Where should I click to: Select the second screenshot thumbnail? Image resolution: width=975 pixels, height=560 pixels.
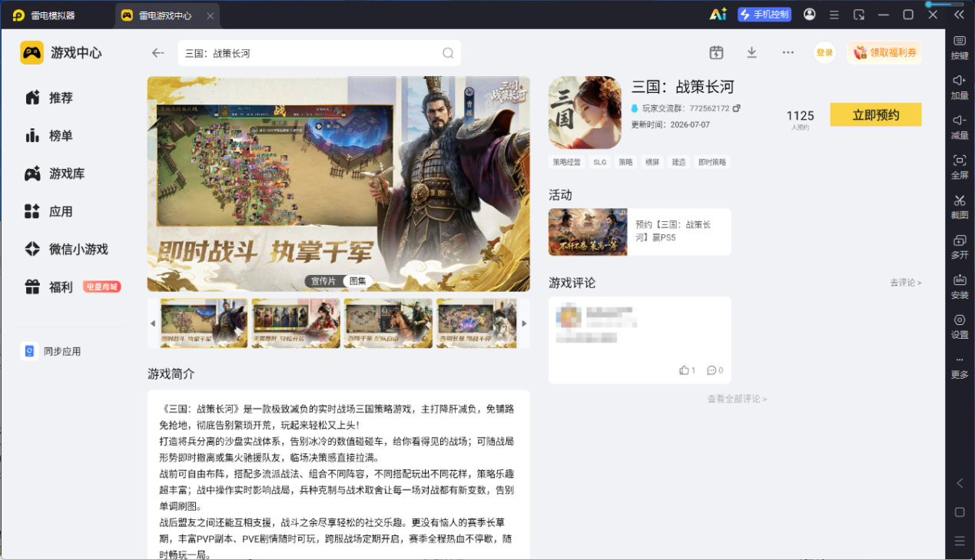coord(296,323)
